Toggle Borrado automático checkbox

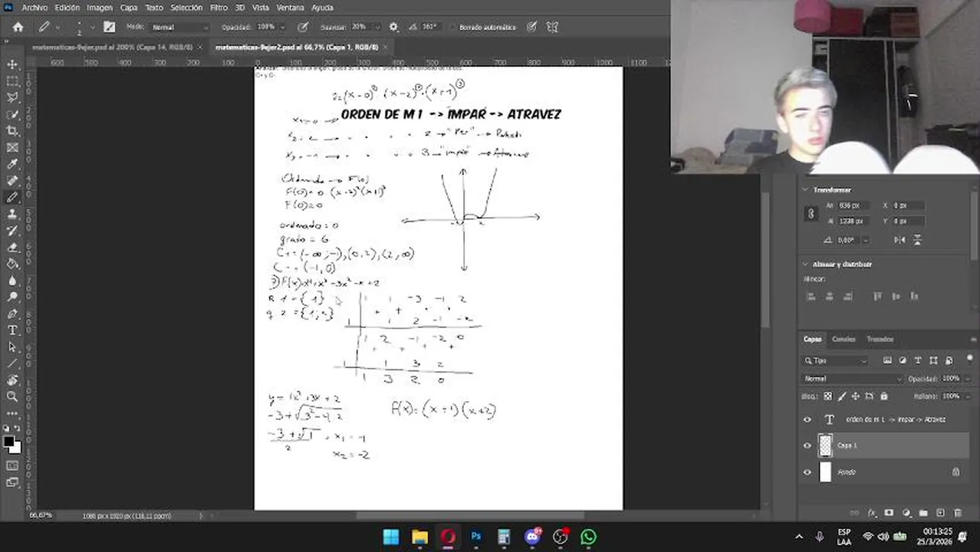[x=452, y=28]
